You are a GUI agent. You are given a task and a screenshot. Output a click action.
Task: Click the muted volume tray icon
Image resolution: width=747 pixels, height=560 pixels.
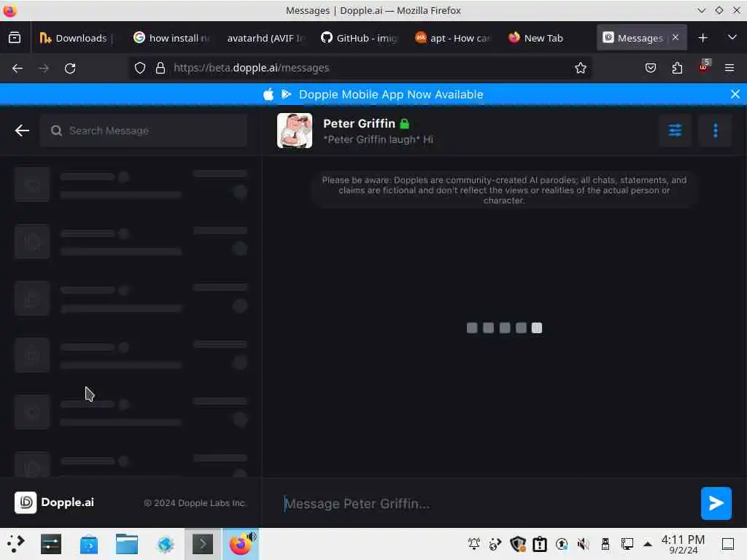(583, 544)
